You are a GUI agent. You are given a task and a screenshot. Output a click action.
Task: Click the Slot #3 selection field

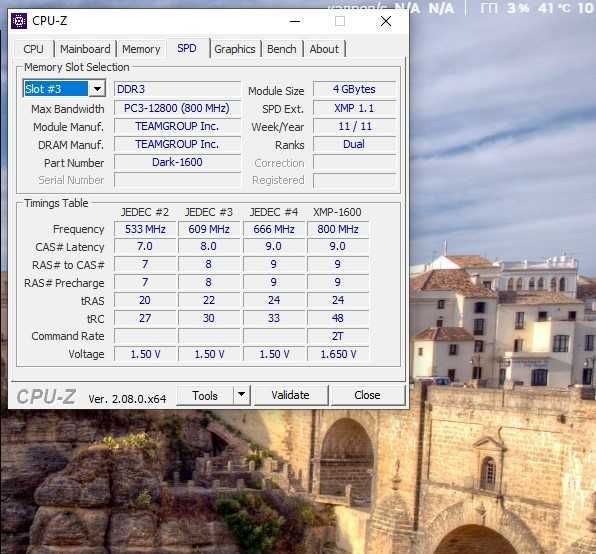click(x=56, y=89)
